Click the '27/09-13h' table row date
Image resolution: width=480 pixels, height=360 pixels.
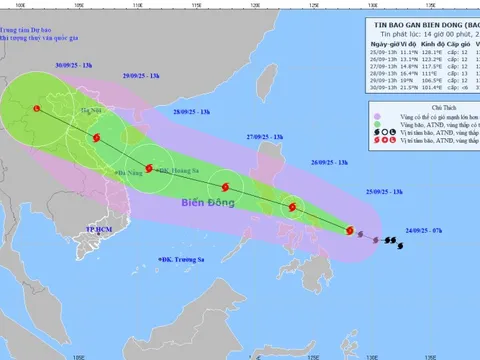(383, 66)
